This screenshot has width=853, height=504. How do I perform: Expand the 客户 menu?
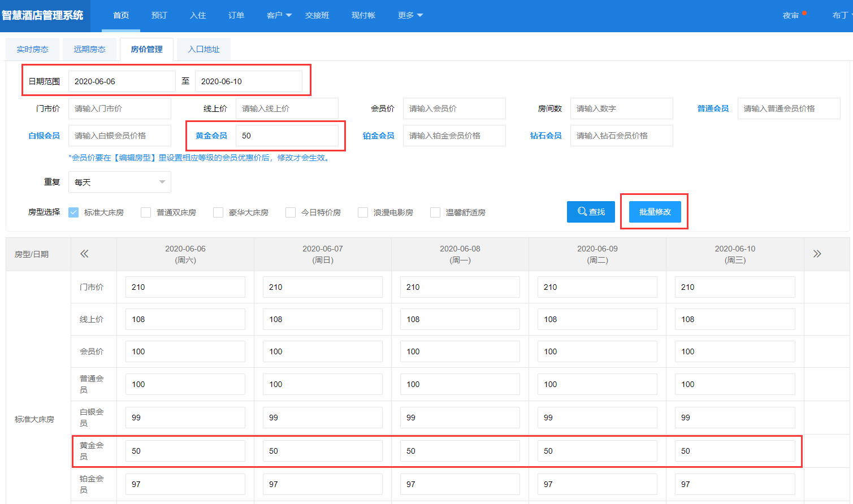coord(279,15)
